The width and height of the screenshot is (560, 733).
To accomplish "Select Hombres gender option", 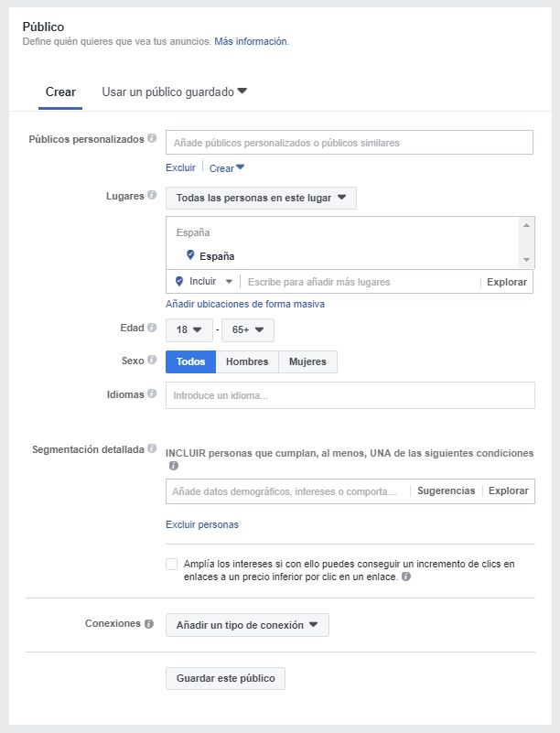I will pos(247,361).
